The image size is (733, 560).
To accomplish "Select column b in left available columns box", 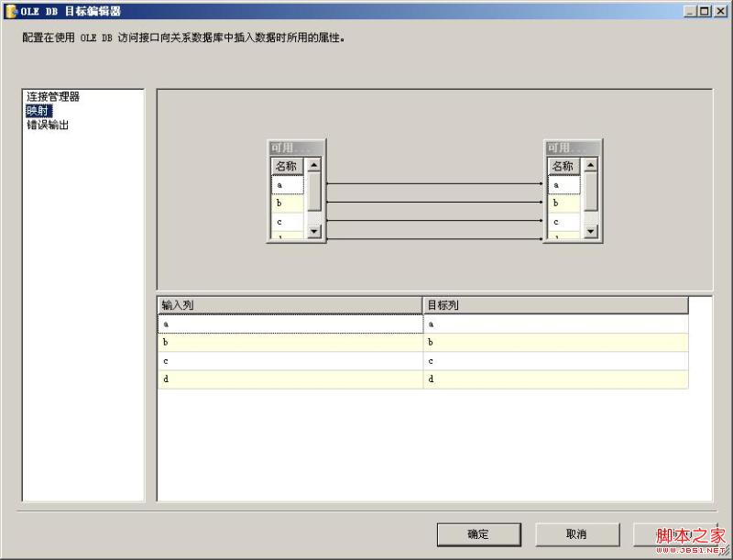I will [x=287, y=203].
